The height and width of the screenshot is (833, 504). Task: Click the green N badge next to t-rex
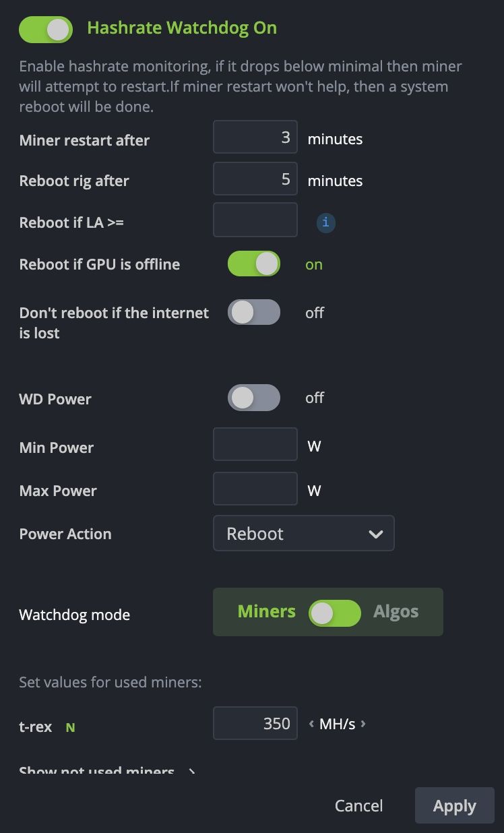[x=70, y=728]
